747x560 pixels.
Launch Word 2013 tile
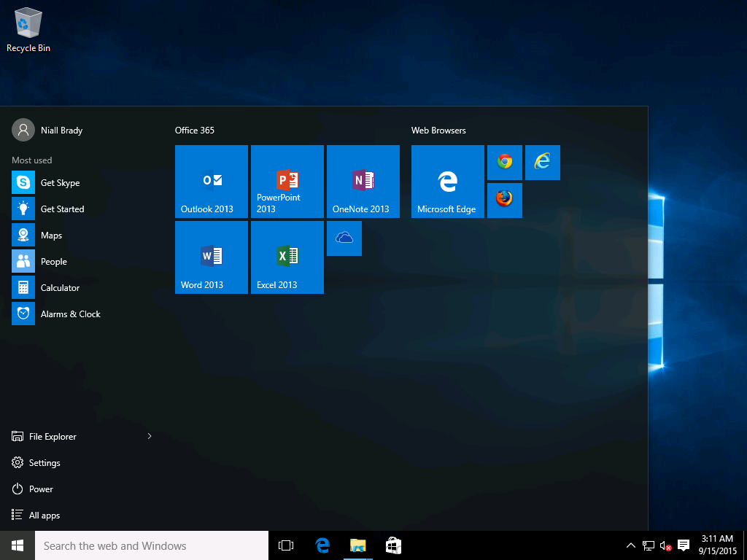[212, 257]
